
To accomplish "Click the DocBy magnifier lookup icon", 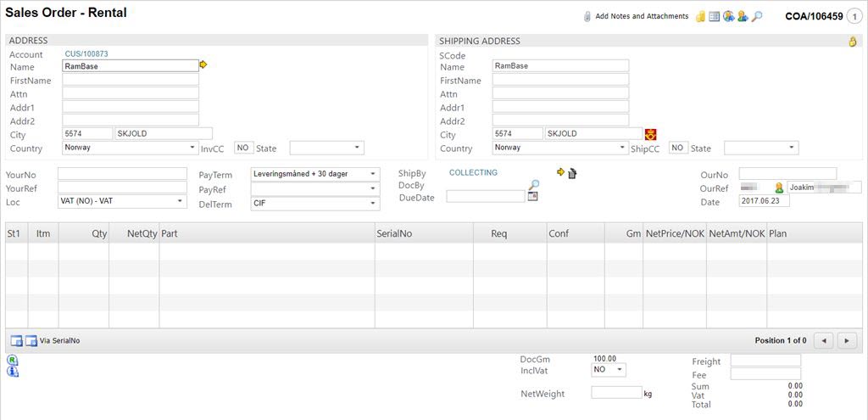I will click(533, 184).
